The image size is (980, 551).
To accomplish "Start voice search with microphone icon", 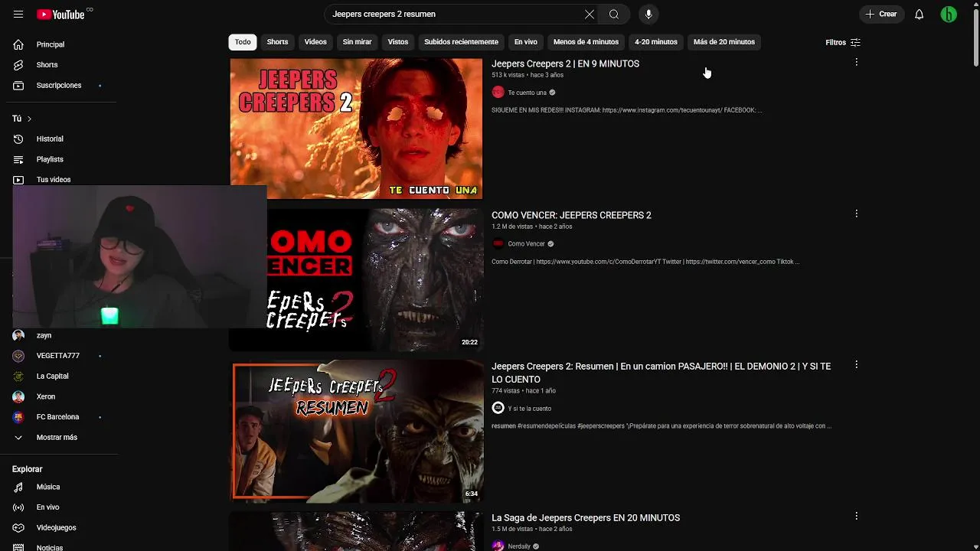I will (648, 15).
